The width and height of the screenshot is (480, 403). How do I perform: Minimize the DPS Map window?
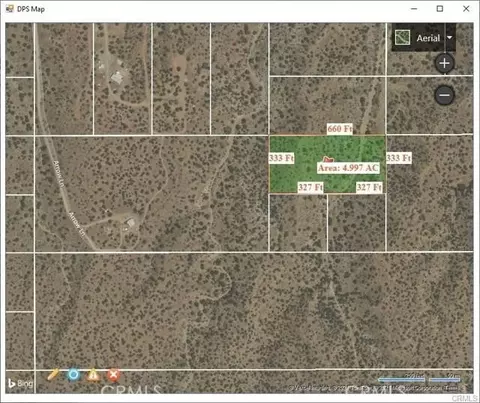(414, 9)
